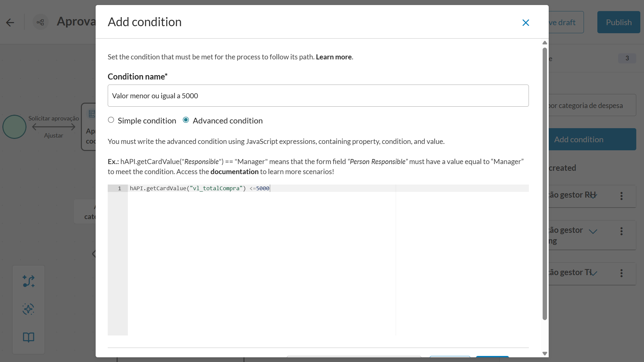Click the process diagram icon near title
The width and height of the screenshot is (644, 362).
(40, 22)
